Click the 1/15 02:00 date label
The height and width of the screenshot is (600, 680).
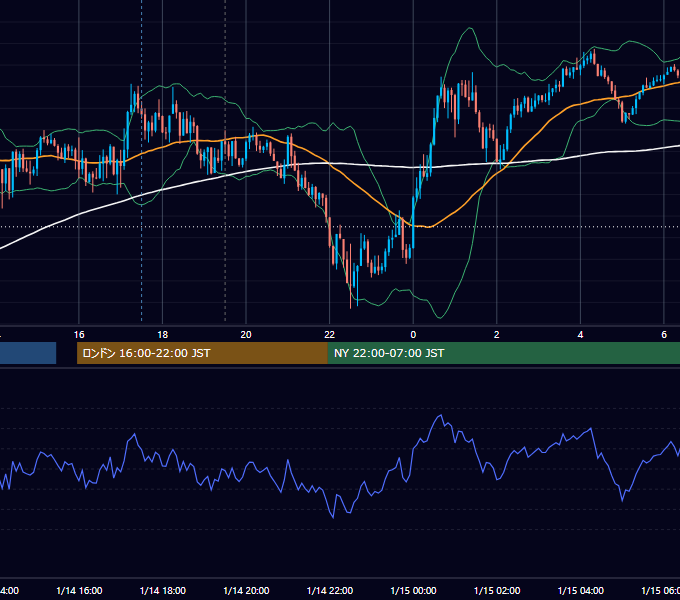coord(497,590)
